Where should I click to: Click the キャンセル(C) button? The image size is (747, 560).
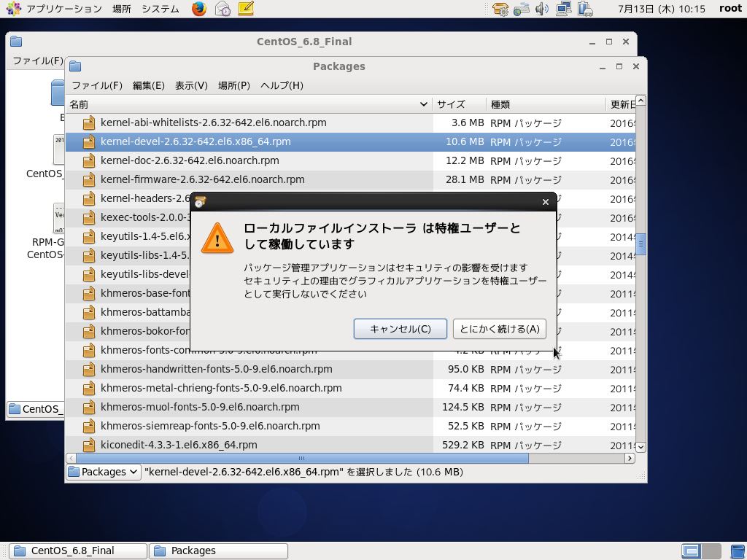400,329
